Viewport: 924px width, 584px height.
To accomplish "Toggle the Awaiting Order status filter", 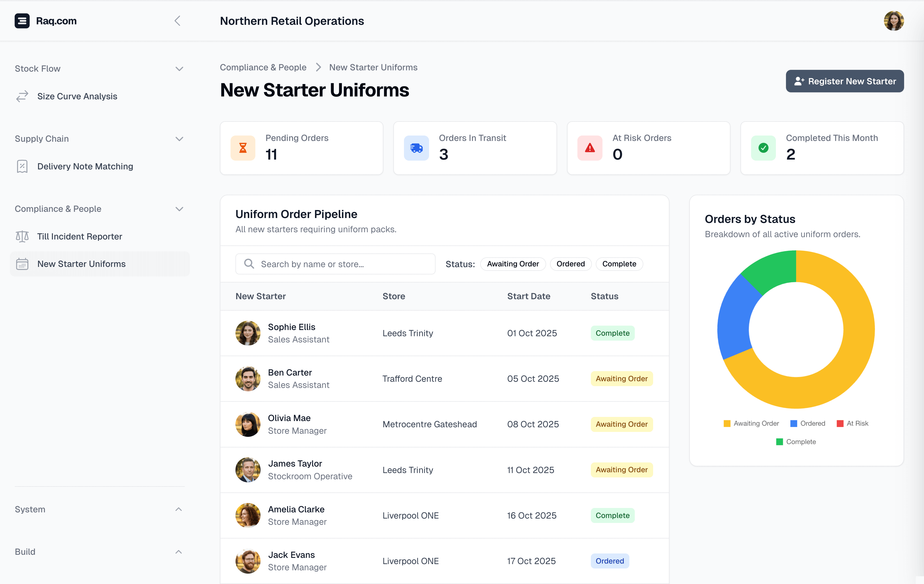I will coord(513,264).
